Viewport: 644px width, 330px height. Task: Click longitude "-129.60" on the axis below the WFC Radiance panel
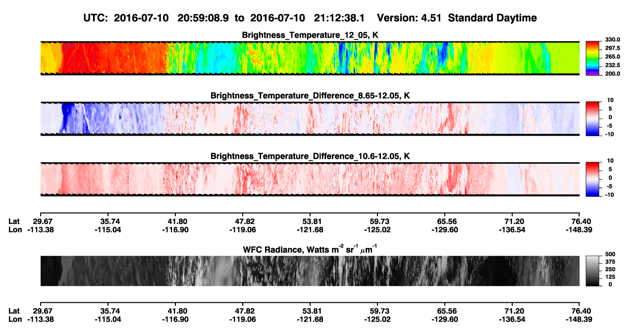pos(444,319)
